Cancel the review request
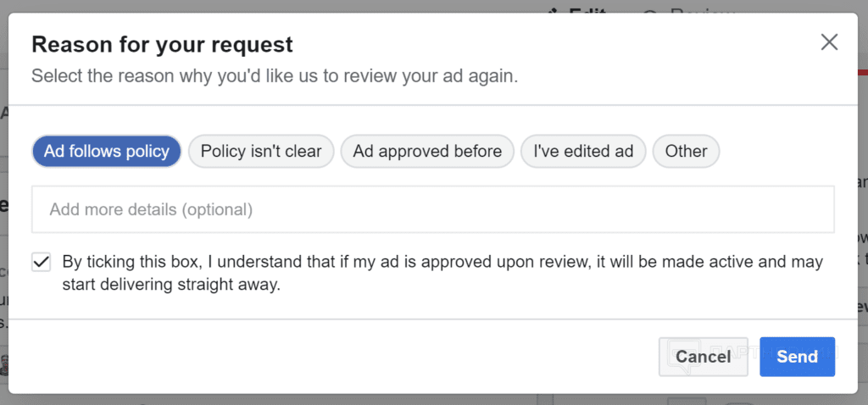Image resolution: width=868 pixels, height=405 pixels. [x=703, y=357]
